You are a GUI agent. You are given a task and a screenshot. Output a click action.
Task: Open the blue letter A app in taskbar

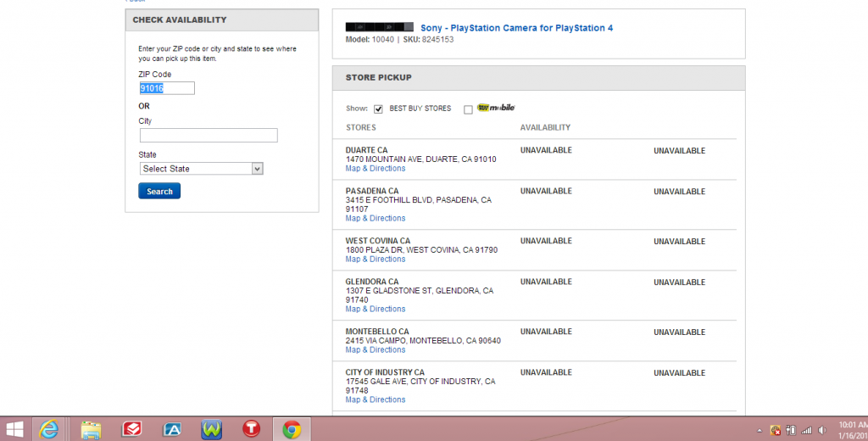tap(172, 429)
